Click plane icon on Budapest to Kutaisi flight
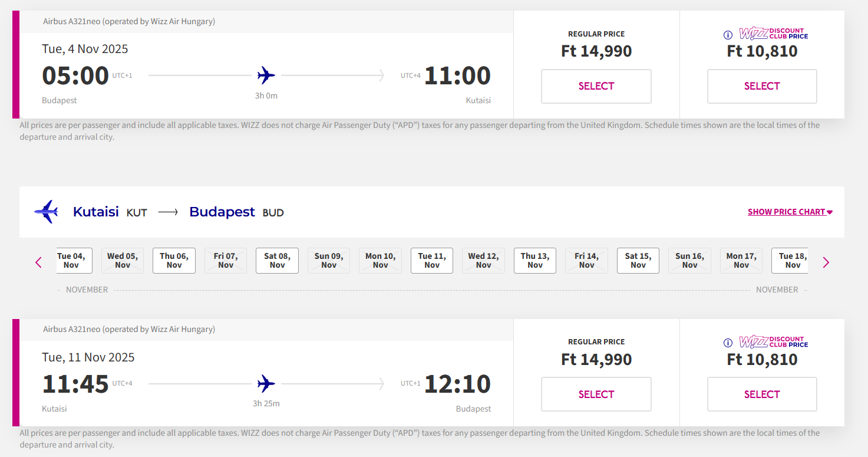The image size is (868, 457). [x=266, y=75]
